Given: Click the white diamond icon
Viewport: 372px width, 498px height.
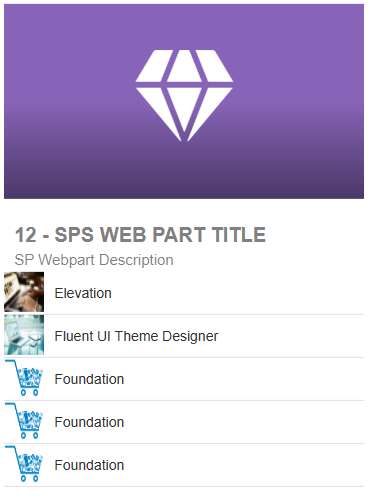Looking at the screenshot, I should pos(184,95).
